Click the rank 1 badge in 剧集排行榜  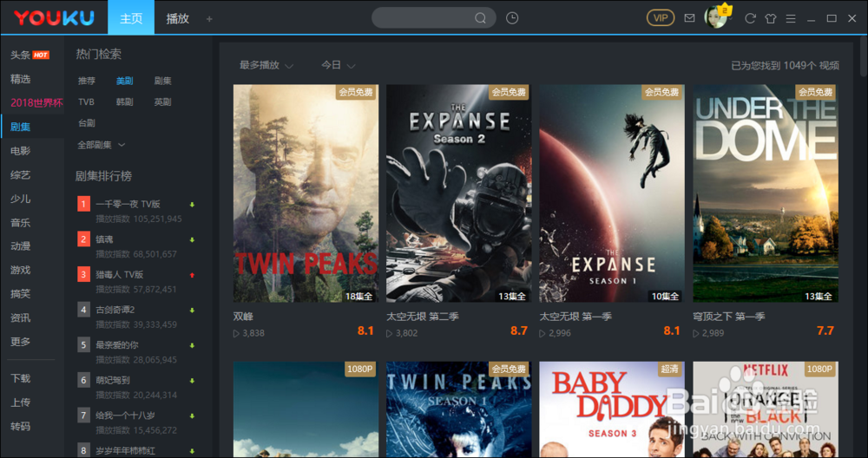point(83,204)
